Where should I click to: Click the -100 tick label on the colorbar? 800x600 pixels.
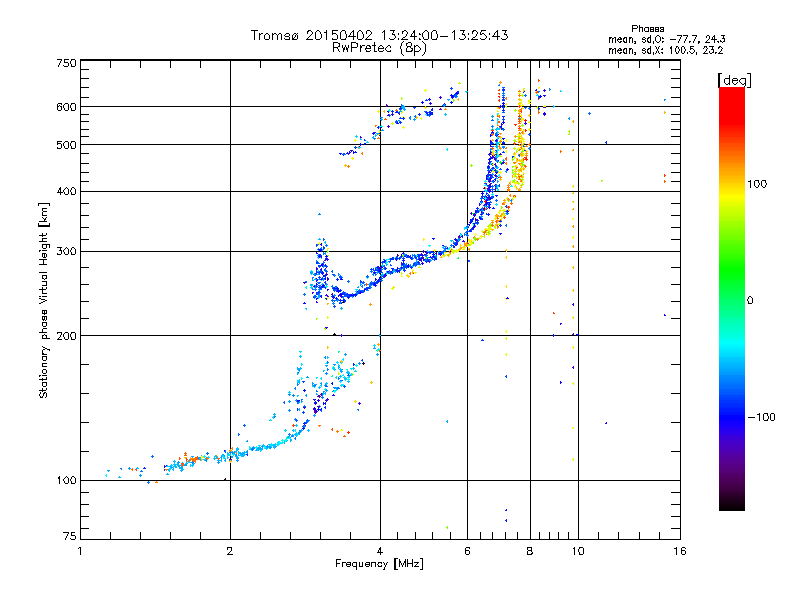pos(763,417)
